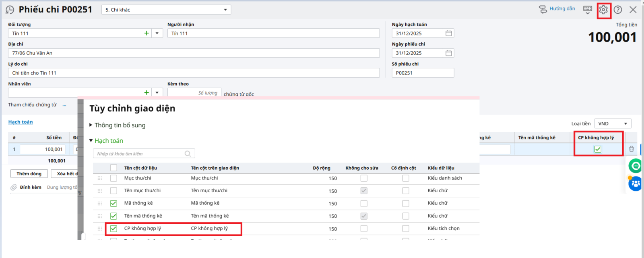Enable the Mục thu/chi column checkbox
Image resolution: width=644 pixels, height=258 pixels.
point(114,178)
